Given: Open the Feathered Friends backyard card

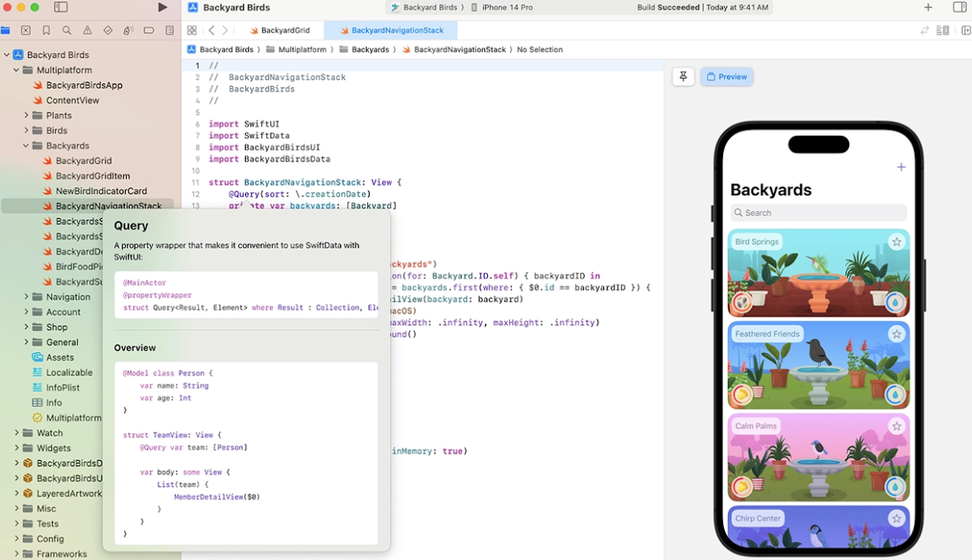Looking at the screenshot, I should (x=819, y=365).
